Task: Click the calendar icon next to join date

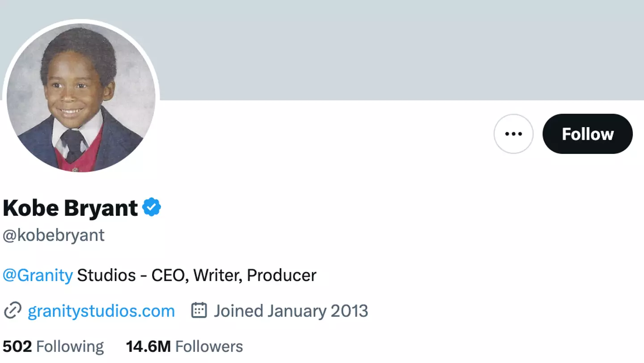Action: pos(199,310)
